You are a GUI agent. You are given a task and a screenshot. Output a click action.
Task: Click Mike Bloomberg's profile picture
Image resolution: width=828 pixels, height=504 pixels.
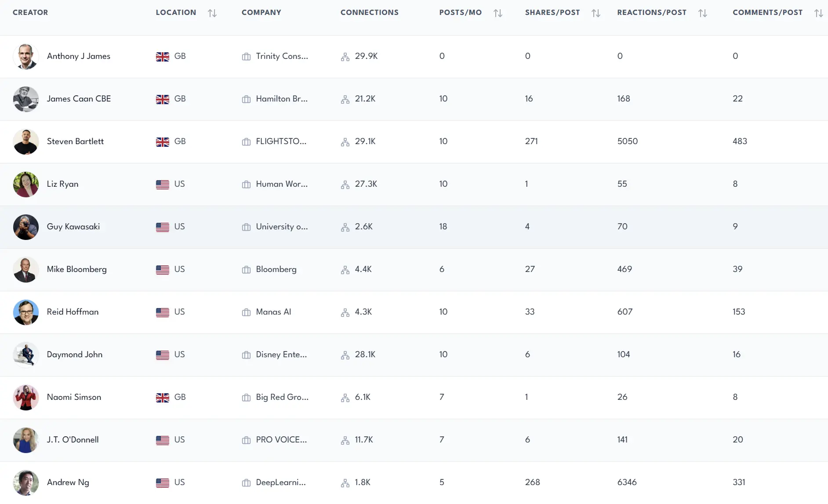point(26,270)
